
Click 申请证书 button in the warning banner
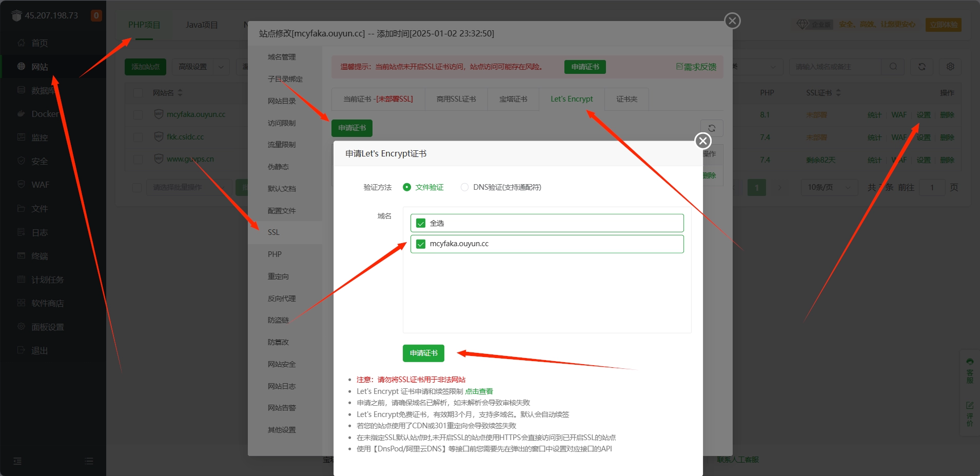[x=585, y=67]
